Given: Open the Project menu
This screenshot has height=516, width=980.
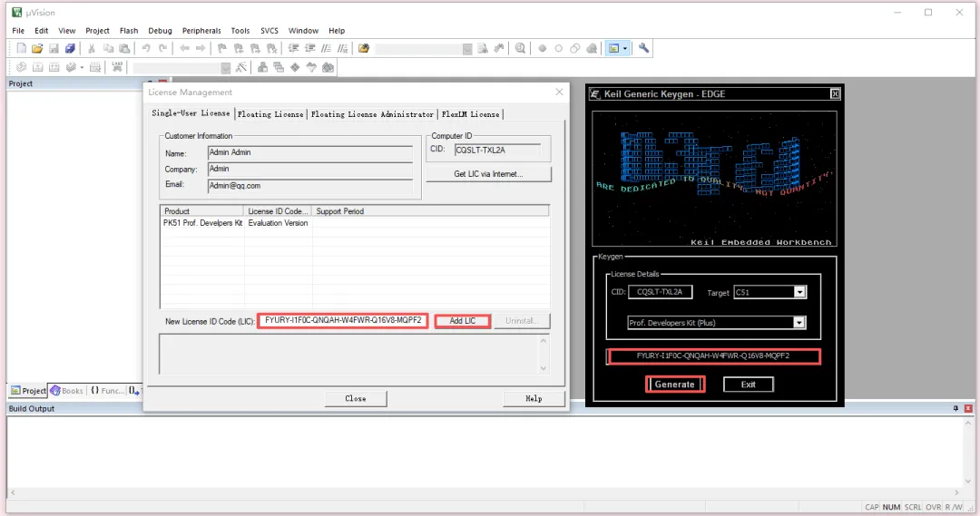Looking at the screenshot, I should (x=97, y=31).
